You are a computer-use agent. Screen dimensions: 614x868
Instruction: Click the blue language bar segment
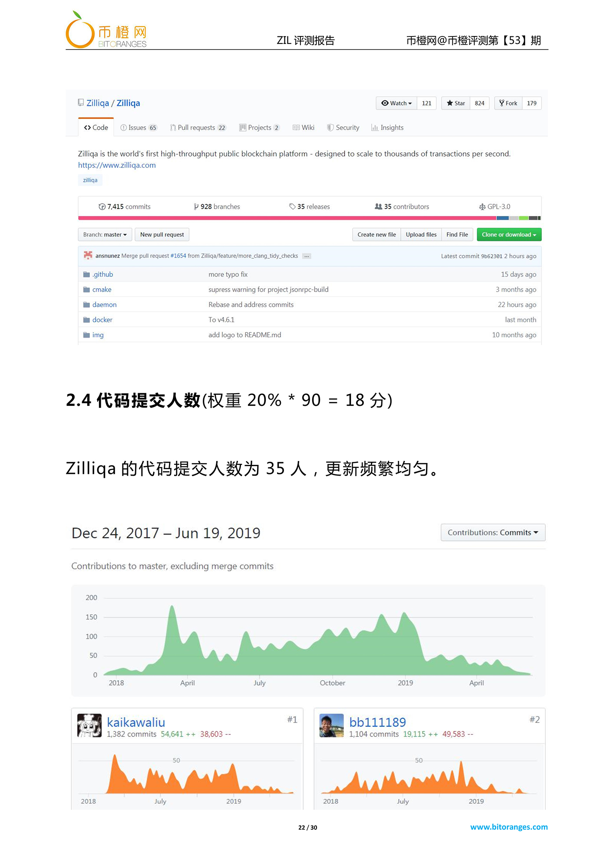coord(502,218)
